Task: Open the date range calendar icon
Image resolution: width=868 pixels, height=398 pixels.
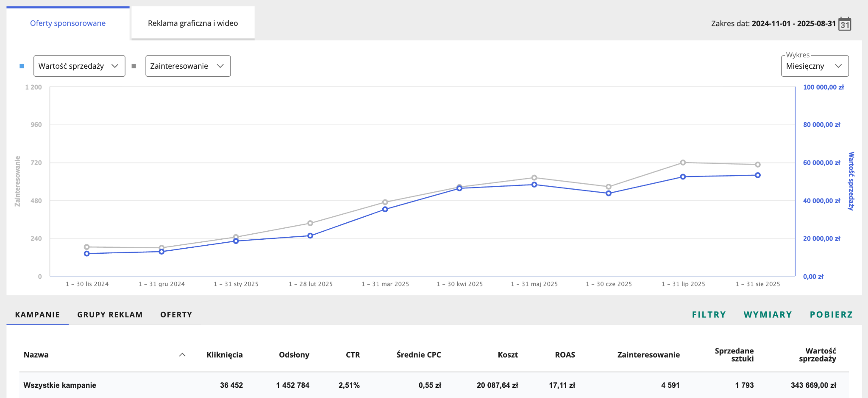Action: (x=845, y=24)
